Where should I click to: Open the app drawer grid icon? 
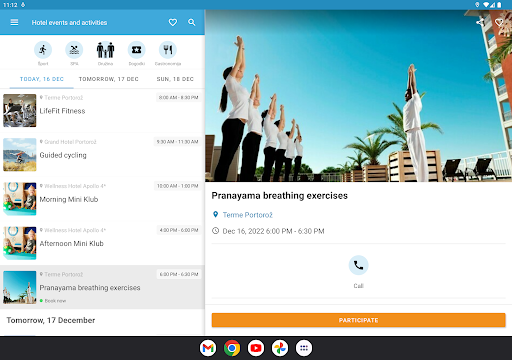(x=304, y=348)
